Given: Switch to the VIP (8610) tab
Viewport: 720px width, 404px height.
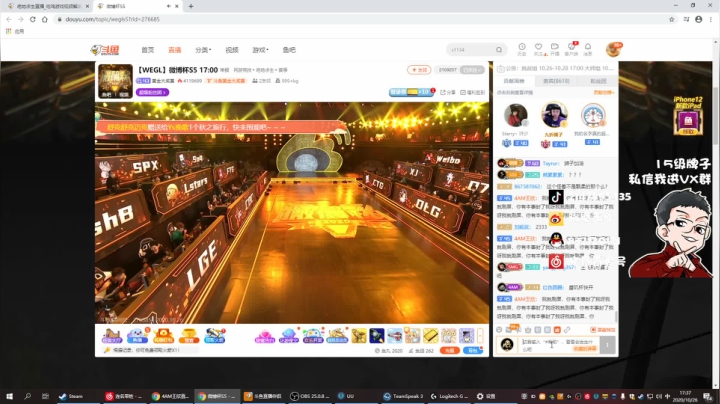Looking at the screenshot, I should [x=556, y=81].
